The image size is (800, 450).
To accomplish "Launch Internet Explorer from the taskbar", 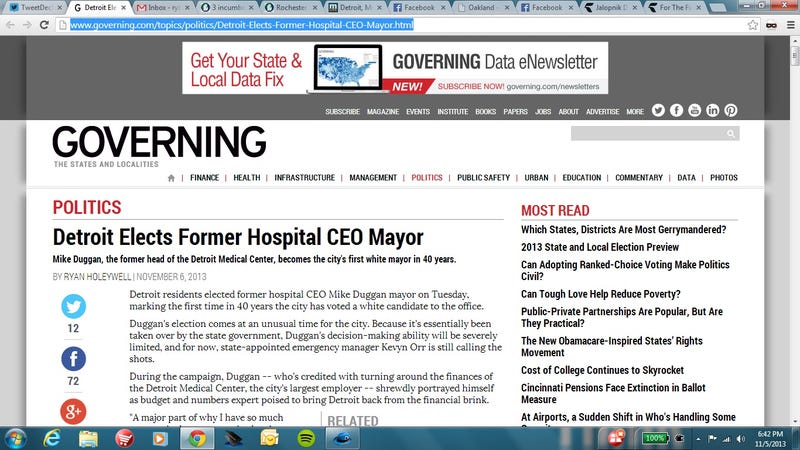I will (x=52, y=439).
